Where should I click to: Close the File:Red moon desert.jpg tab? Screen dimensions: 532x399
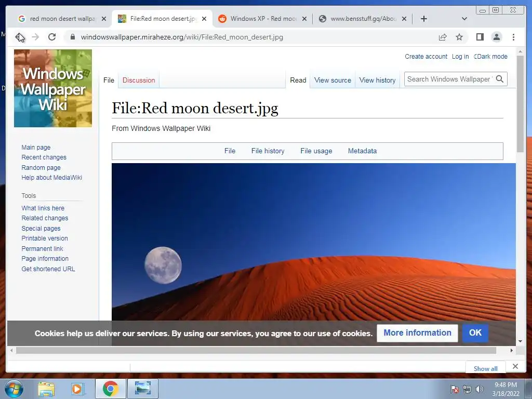[204, 19]
